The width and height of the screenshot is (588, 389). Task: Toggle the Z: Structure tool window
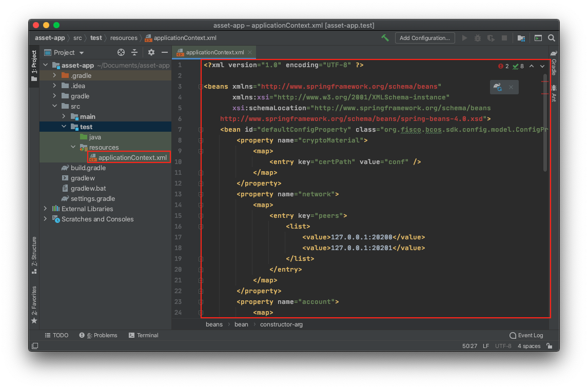pos(34,255)
